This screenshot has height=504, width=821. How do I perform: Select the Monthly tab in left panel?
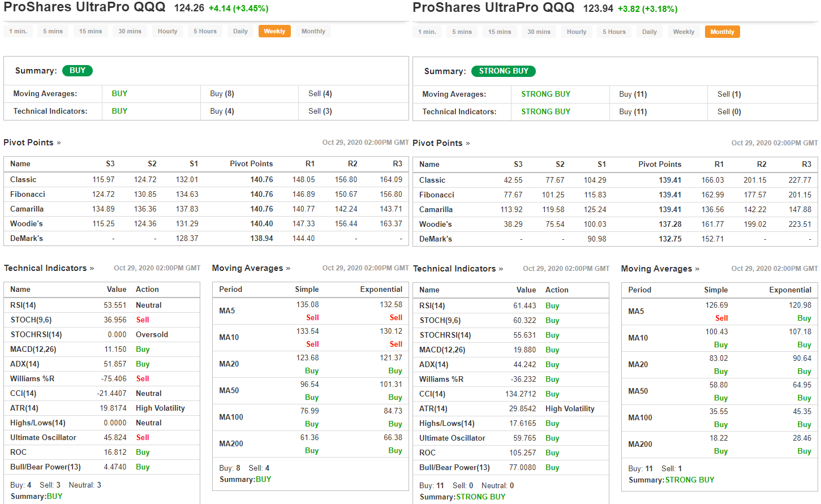(x=313, y=31)
